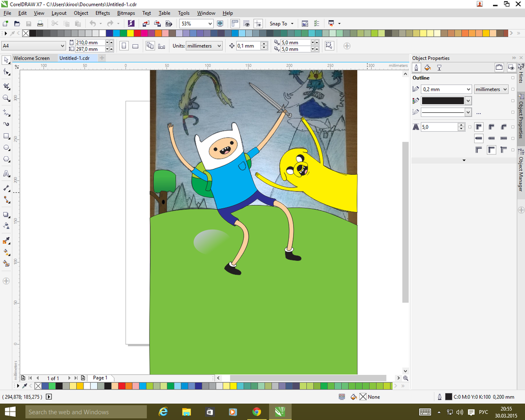Viewport: 525px width, 420px height.
Task: Select round line caps option
Action: (x=491, y=138)
